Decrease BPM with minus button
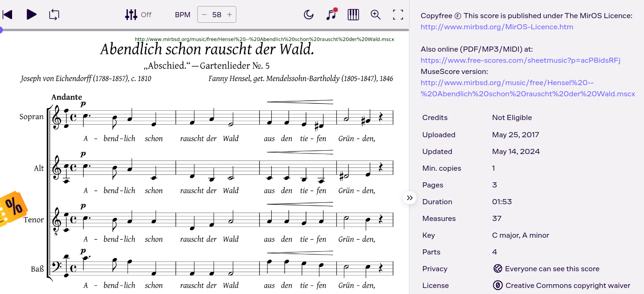644x294 pixels. [204, 14]
